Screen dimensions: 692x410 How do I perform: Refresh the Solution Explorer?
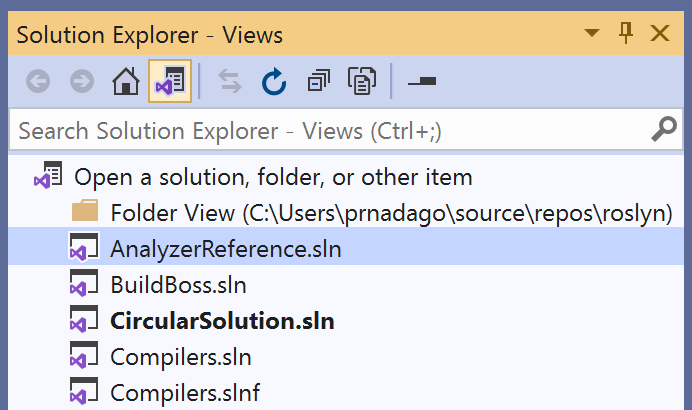274,82
